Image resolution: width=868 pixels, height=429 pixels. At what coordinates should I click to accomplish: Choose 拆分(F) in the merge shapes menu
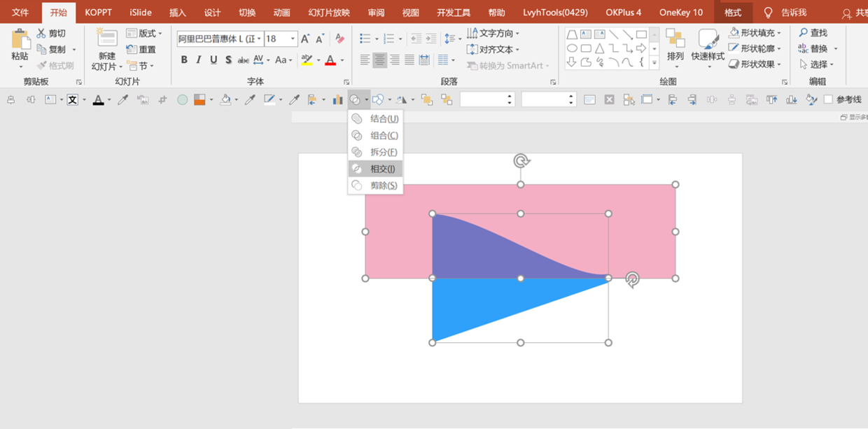(375, 152)
